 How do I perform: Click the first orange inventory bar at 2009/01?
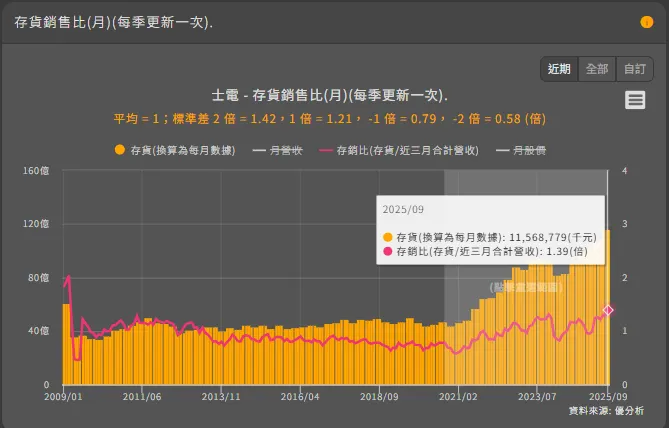coord(66,344)
